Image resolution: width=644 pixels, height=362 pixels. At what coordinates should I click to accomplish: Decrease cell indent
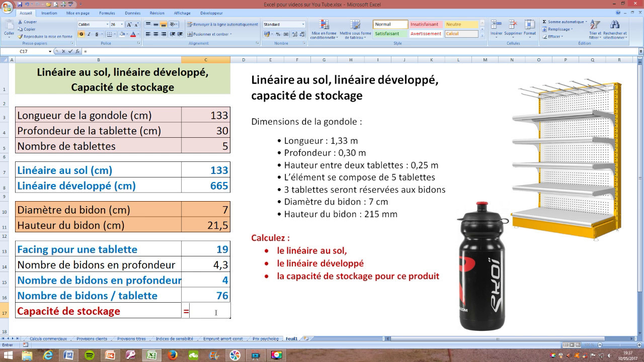coord(172,34)
